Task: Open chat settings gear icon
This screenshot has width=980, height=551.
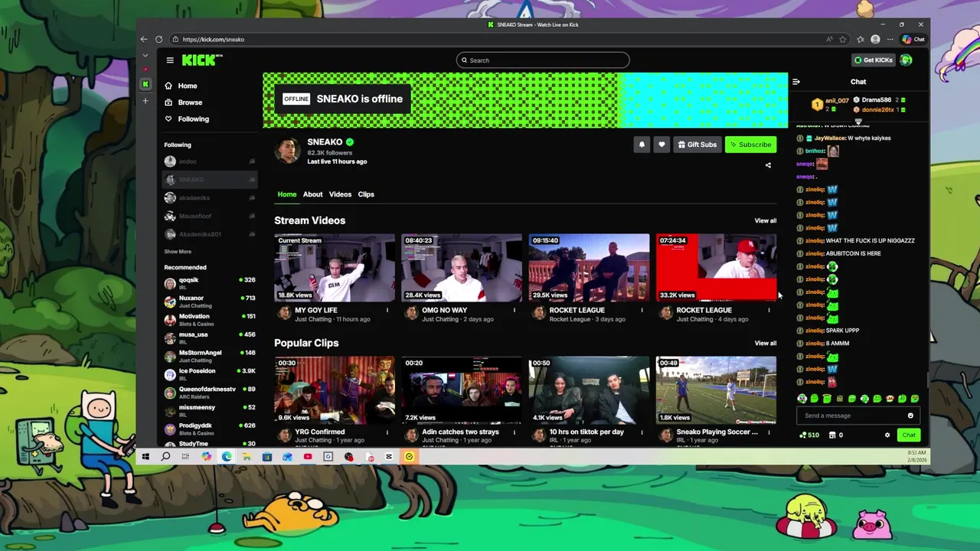Action: pyautogui.click(x=887, y=435)
